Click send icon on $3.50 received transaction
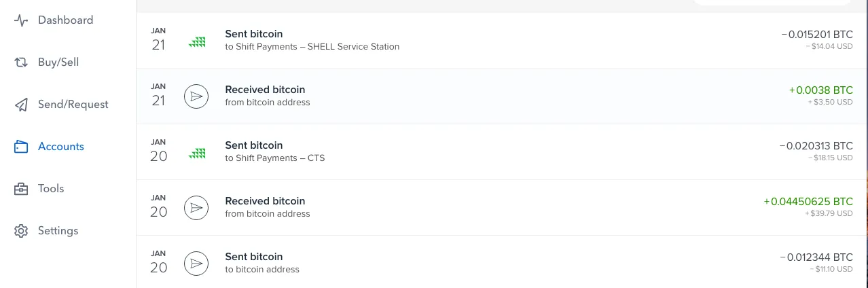Viewport: 868px width, 288px height. coord(196,96)
